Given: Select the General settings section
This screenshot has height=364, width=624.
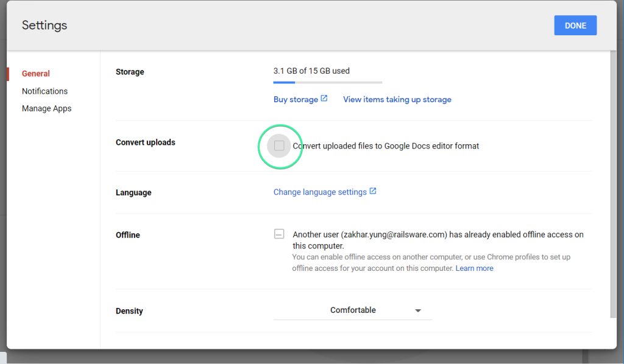Looking at the screenshot, I should pos(35,73).
